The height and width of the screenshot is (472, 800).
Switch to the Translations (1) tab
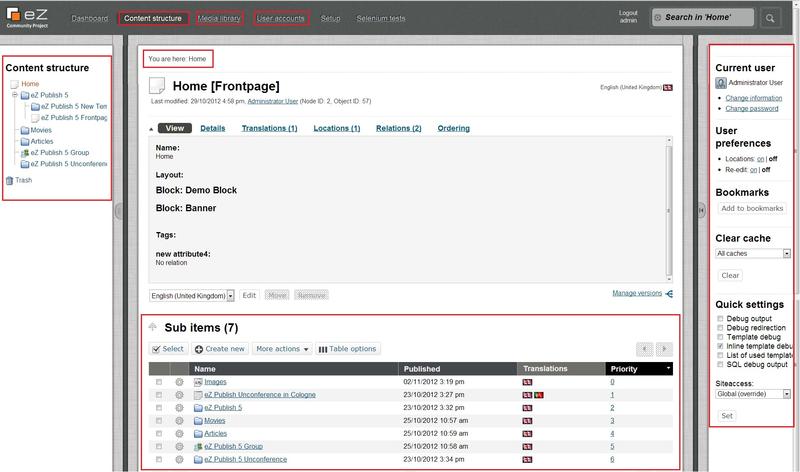269,129
